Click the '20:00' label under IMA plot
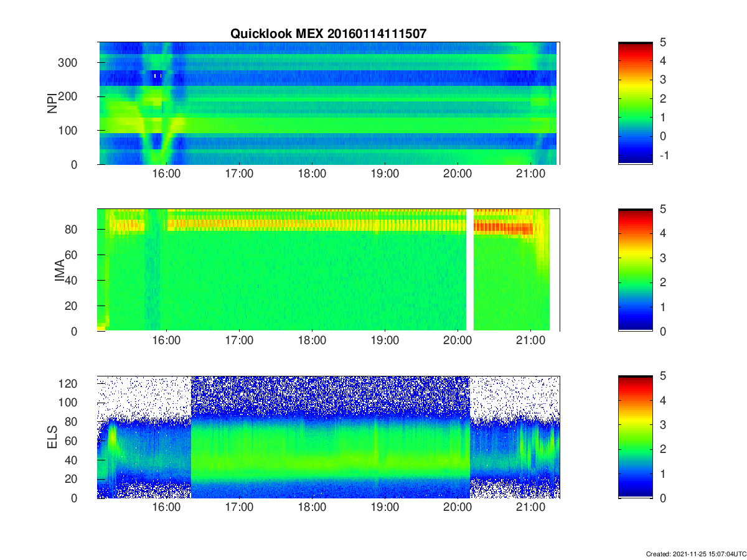747x560 pixels. tap(457, 342)
